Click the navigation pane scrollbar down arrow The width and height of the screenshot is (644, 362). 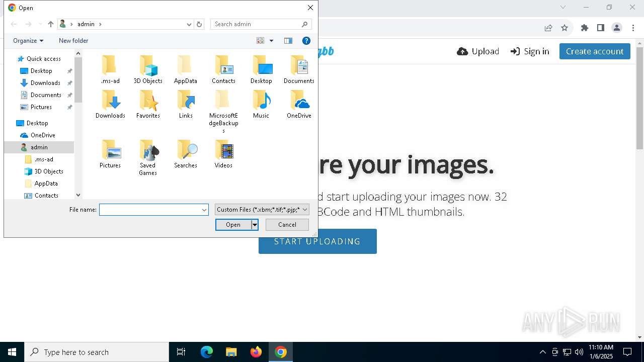[x=78, y=195]
